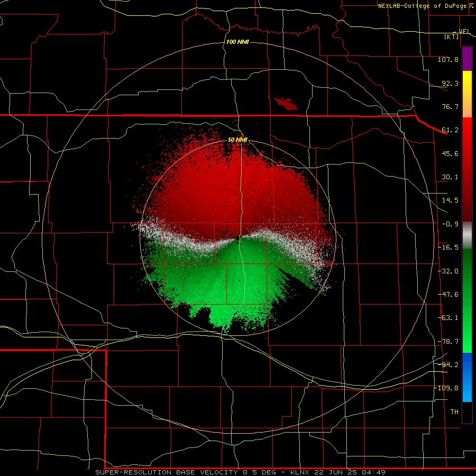
Task: Select the 30.1 scale value
Action: click(450, 177)
